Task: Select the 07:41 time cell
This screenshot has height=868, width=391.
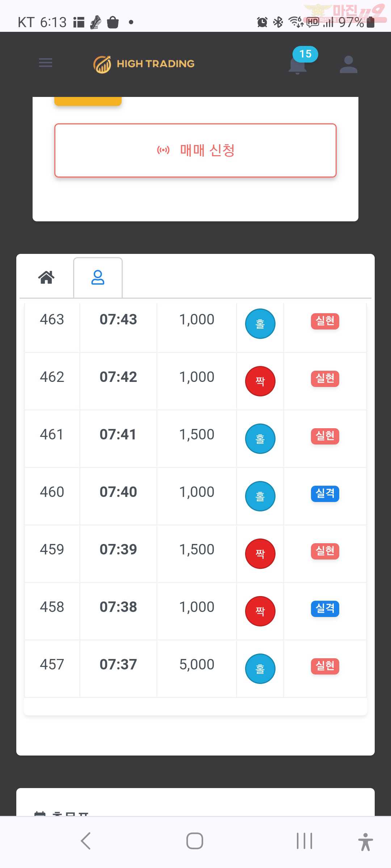Action: coord(118,434)
